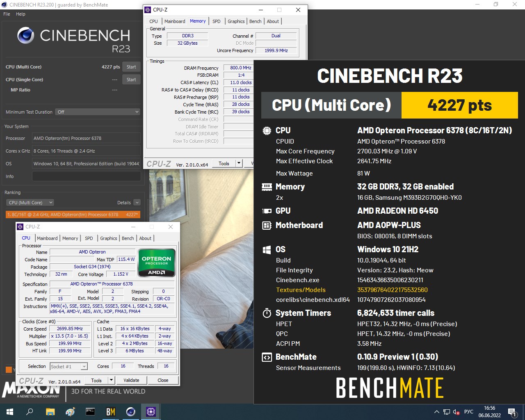The width and height of the screenshot is (525, 420).
Task: Open the Paint app taskbar icon
Action: (70, 412)
